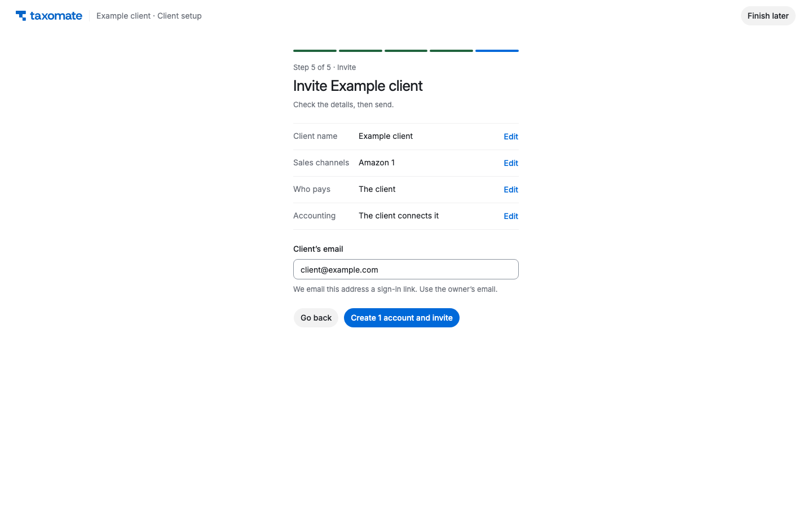The image size is (812, 508).
Task: Click the 'Step 5 of 5 · Invite' text
Action: pyautogui.click(x=324, y=67)
